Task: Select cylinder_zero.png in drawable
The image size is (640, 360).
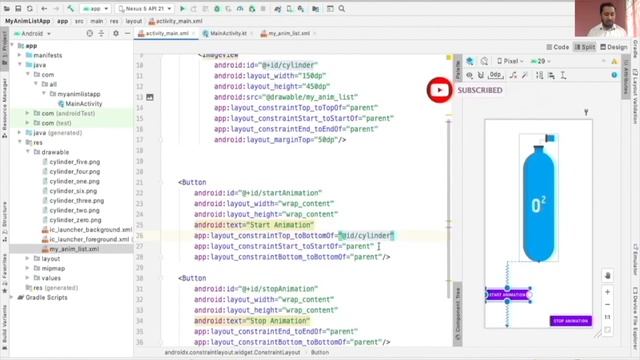Action: click(x=71, y=220)
